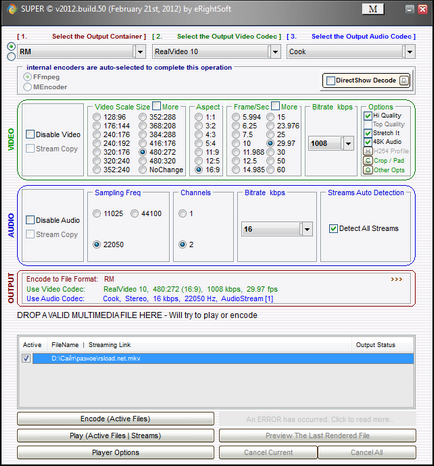Click the triple arrow output expander

(396, 279)
